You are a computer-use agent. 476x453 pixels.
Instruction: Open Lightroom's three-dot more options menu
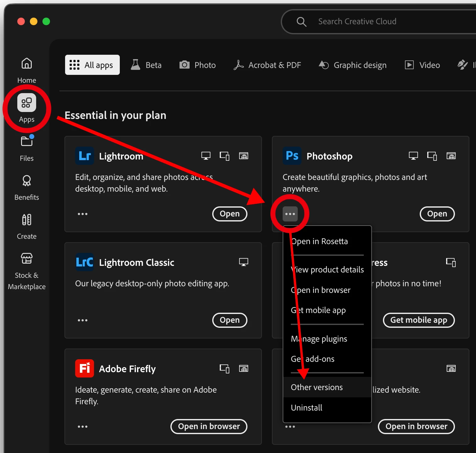[83, 214]
